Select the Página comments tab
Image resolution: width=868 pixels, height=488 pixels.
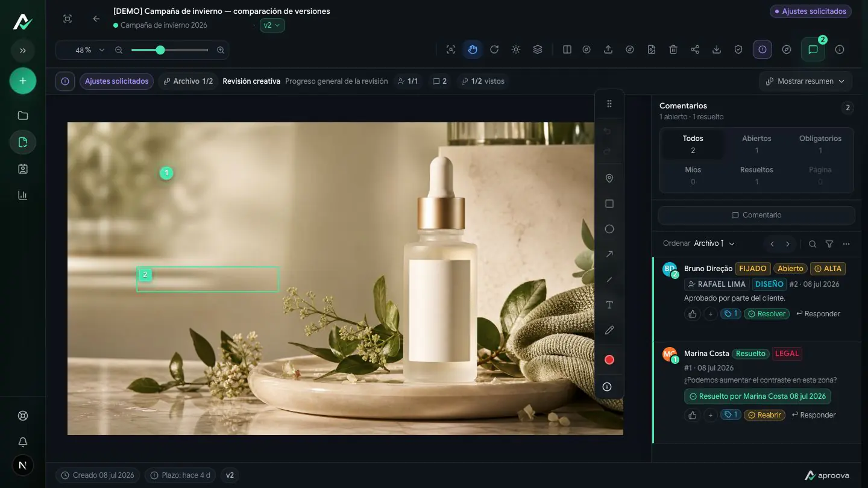click(x=820, y=175)
